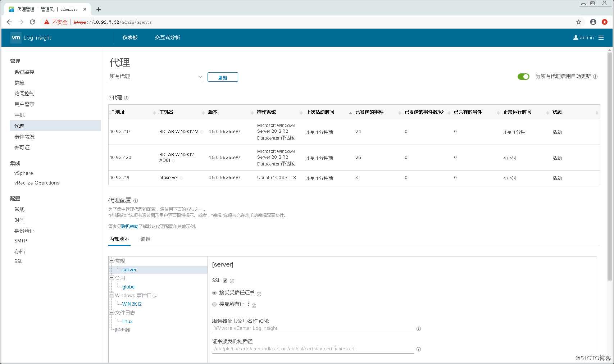Go to 许可证 page in sidebar
This screenshot has width=614, height=364.
tap(22, 147)
